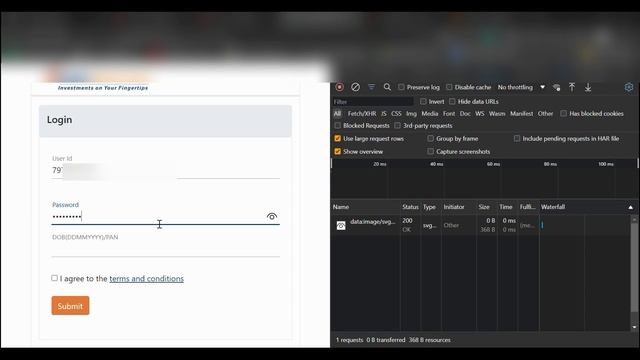This screenshot has height=360, width=640.
Task: Open the No throttling dropdown
Action: point(521,87)
